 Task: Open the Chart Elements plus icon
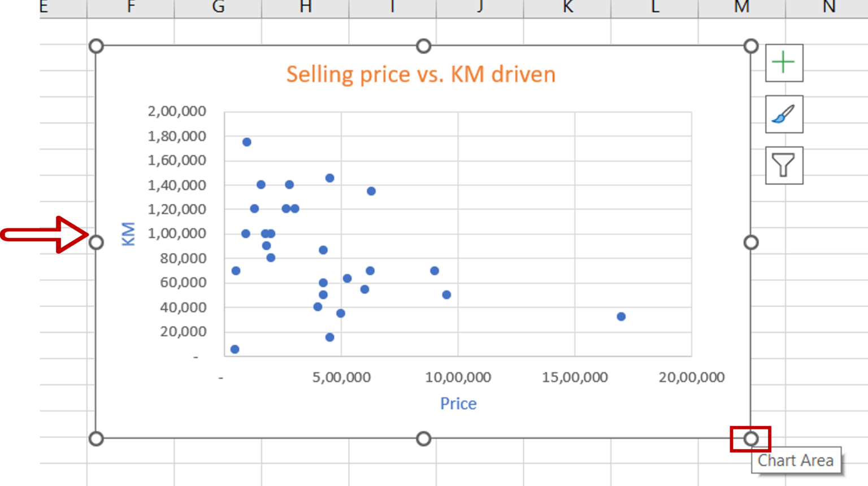click(784, 62)
